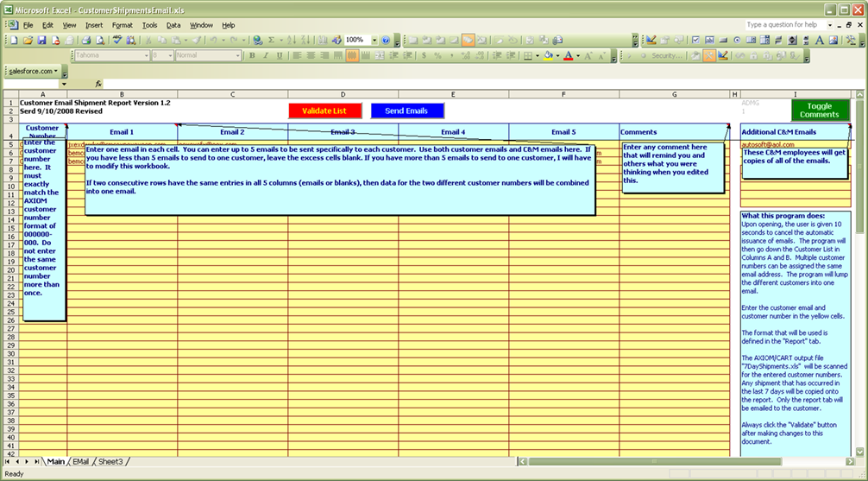Switch to the EMail sheet tab

coord(81,461)
